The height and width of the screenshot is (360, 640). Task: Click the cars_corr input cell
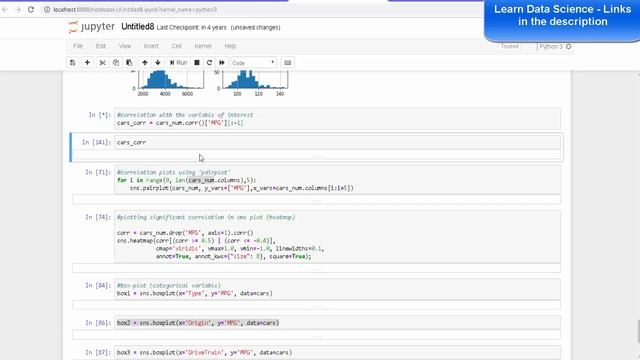338,142
